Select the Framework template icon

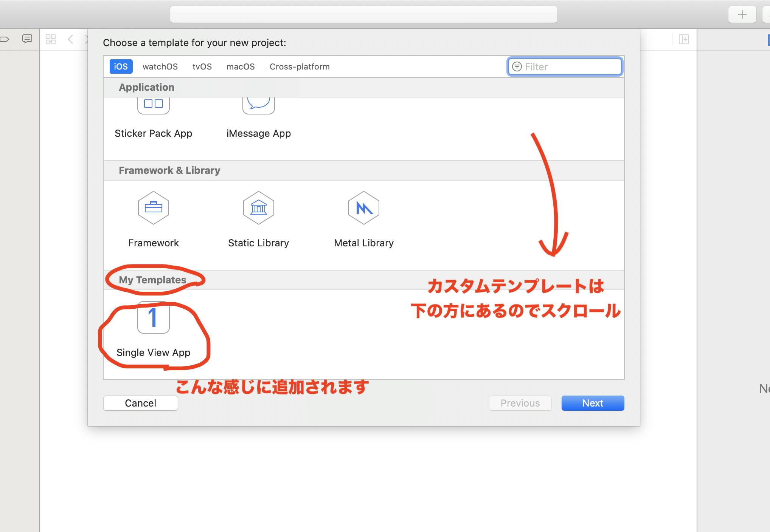[x=153, y=208]
